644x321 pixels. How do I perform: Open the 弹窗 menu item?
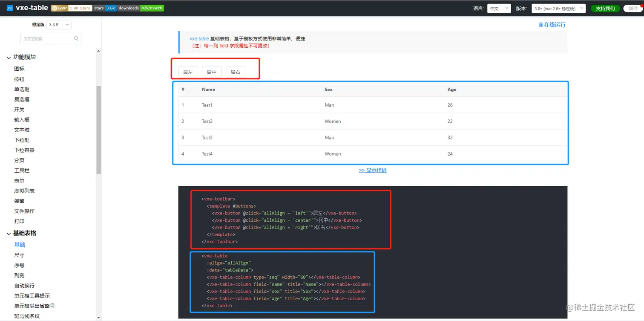19,201
